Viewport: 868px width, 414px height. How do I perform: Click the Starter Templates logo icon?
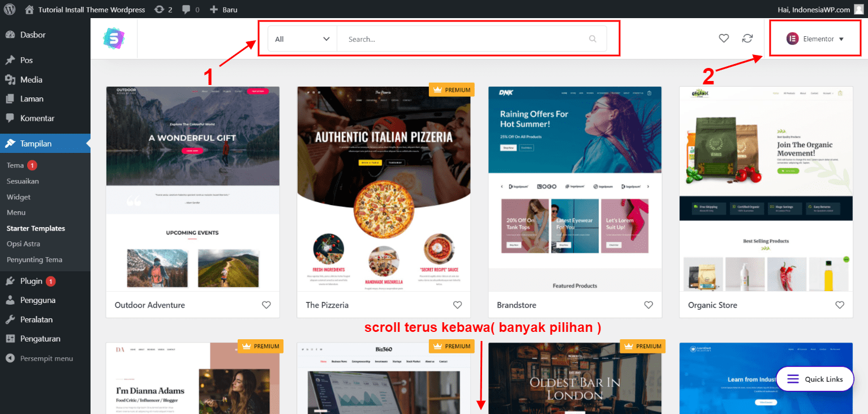tap(114, 38)
